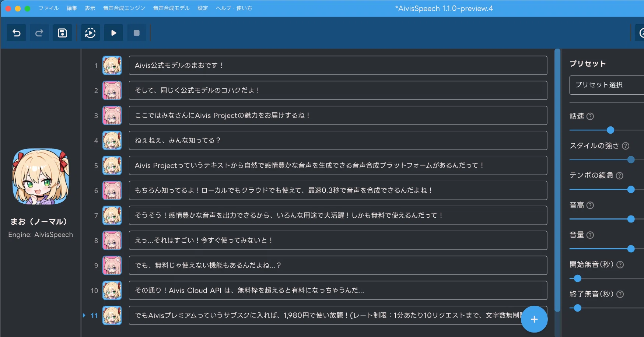The height and width of the screenshot is (337, 644).
Task: Open the プリセット選択 dropdown
Action: pos(607,85)
